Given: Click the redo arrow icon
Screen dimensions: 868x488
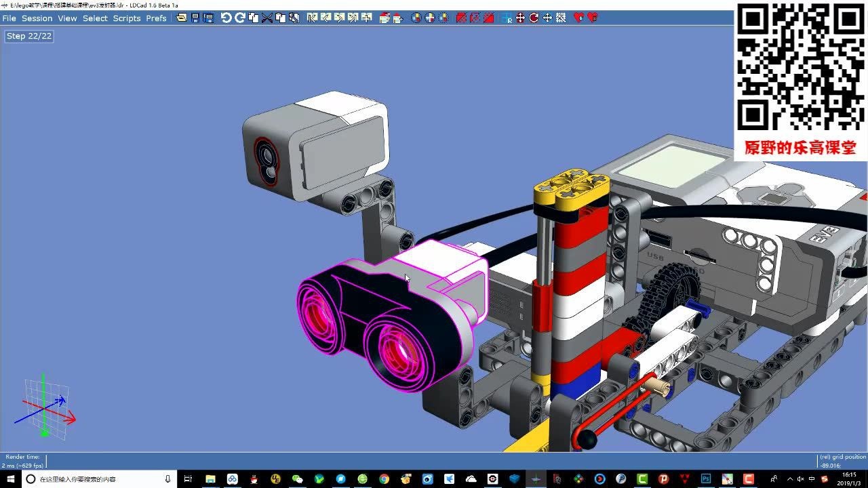Looking at the screenshot, I should [239, 18].
